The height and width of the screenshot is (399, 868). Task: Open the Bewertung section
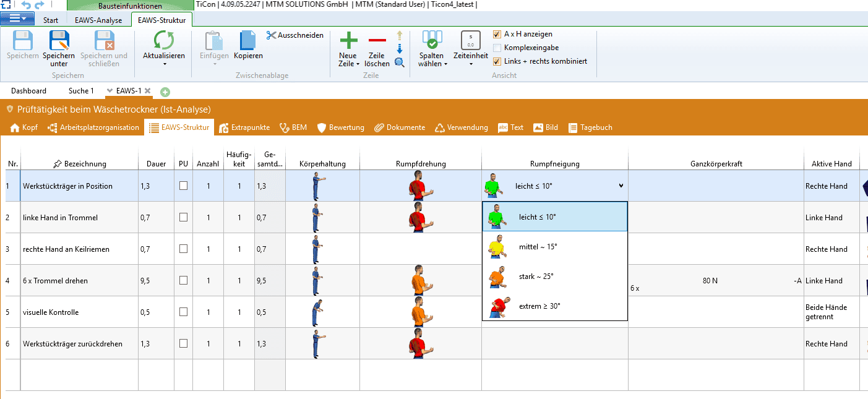coord(340,127)
